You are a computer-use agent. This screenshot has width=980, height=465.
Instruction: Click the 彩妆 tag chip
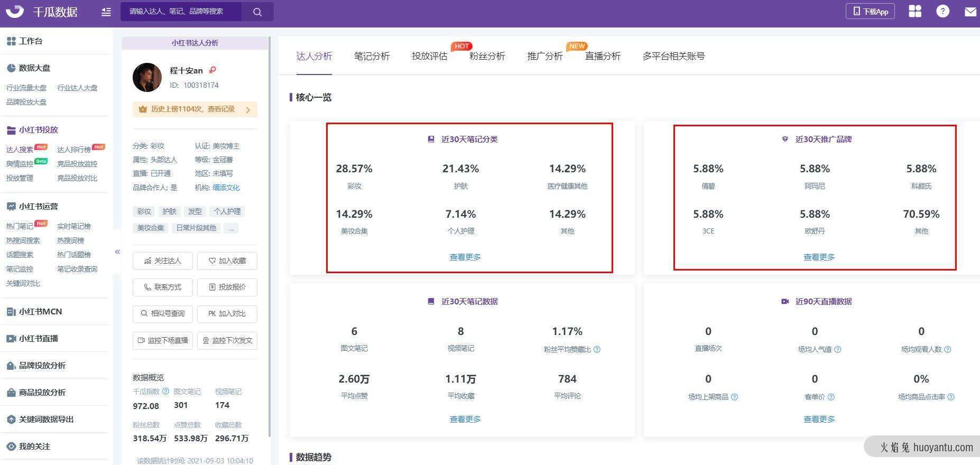click(x=144, y=211)
